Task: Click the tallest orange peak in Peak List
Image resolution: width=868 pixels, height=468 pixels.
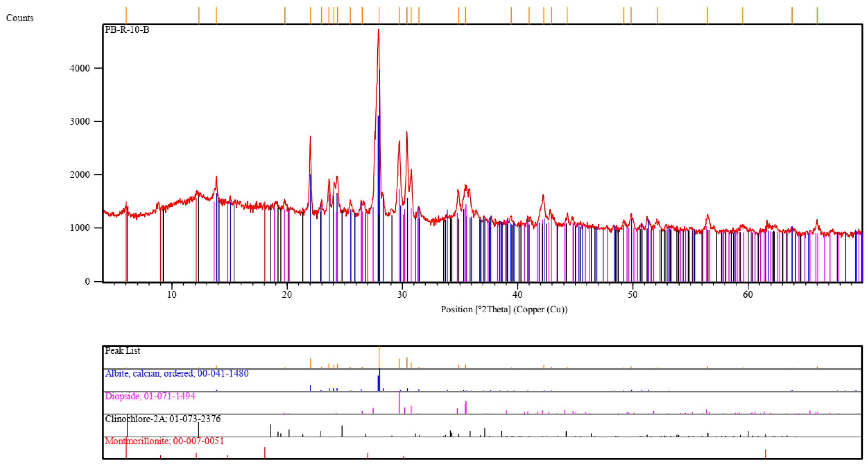Action: pyautogui.click(x=379, y=357)
